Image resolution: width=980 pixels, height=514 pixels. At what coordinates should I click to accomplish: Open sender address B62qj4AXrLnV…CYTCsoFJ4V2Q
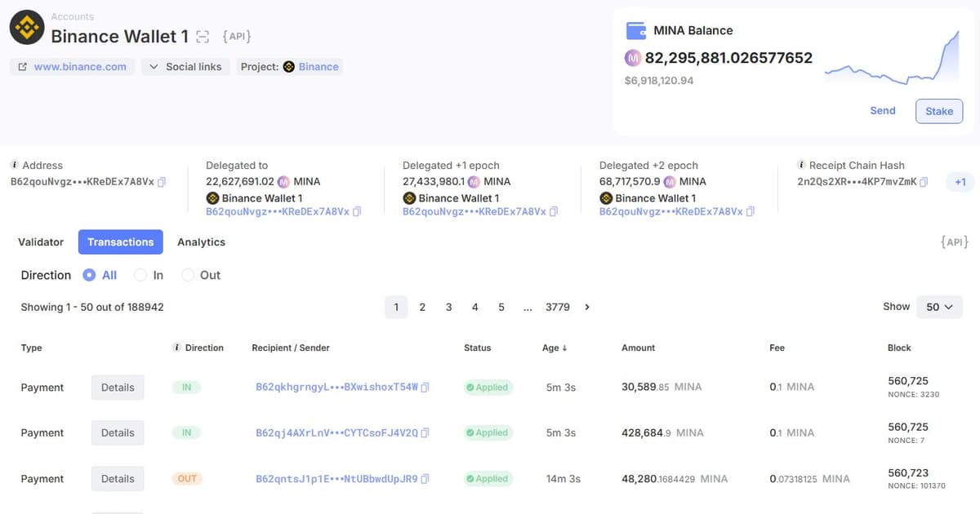point(336,433)
